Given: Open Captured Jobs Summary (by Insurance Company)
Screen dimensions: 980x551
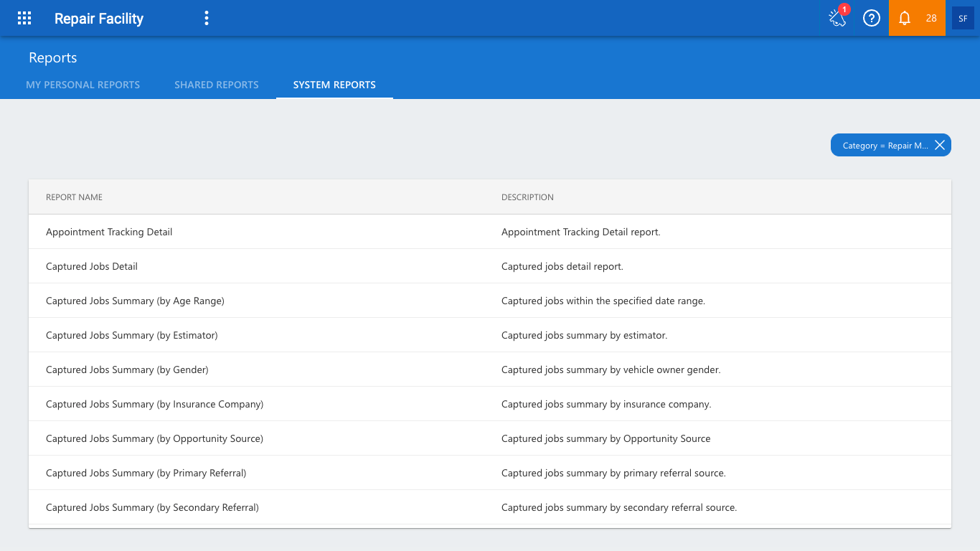Looking at the screenshot, I should pos(155,404).
